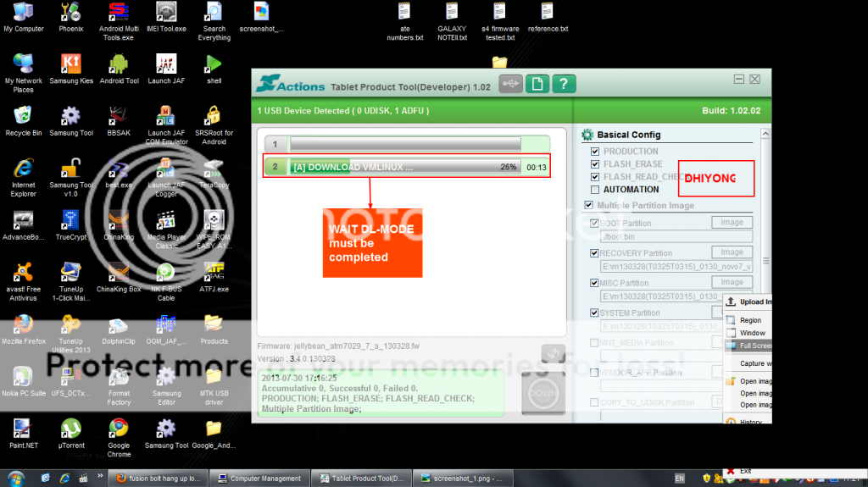Open GALAXY NOTEII.txt desktop file

(x=452, y=22)
